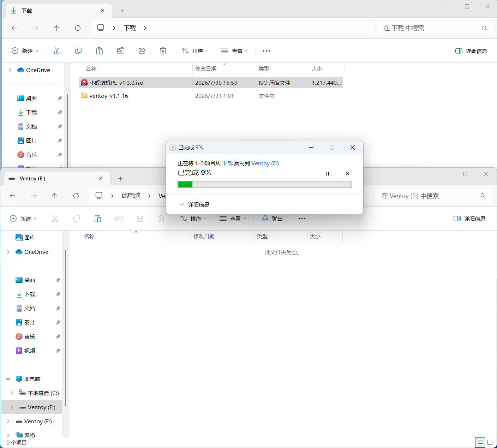Click the 下载 link in the copy dialog

227,163
